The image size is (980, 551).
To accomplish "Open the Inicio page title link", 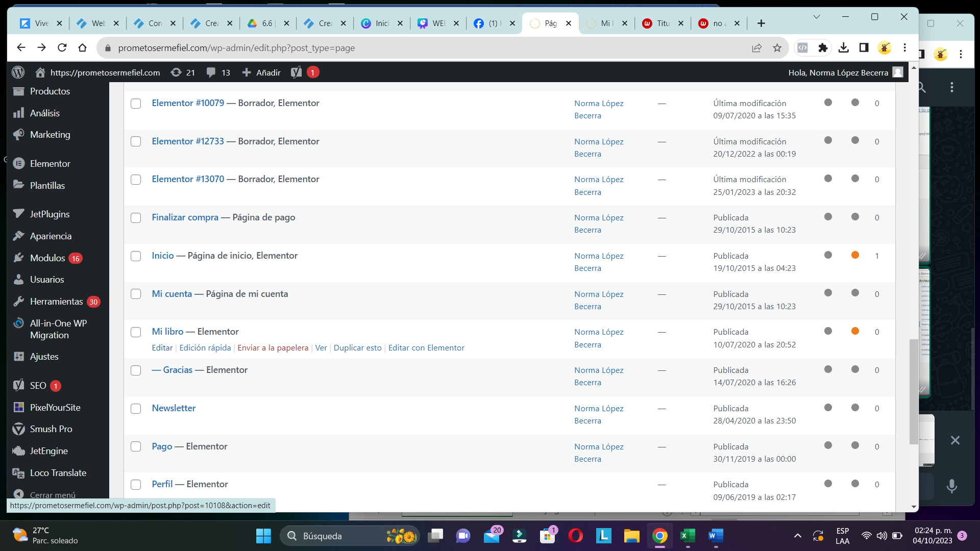I will [163, 256].
